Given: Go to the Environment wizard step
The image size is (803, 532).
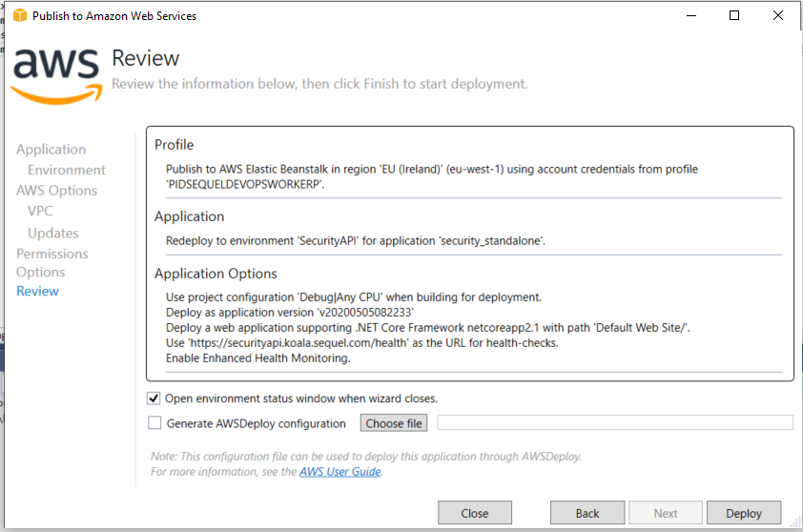Looking at the screenshot, I should point(67,170).
